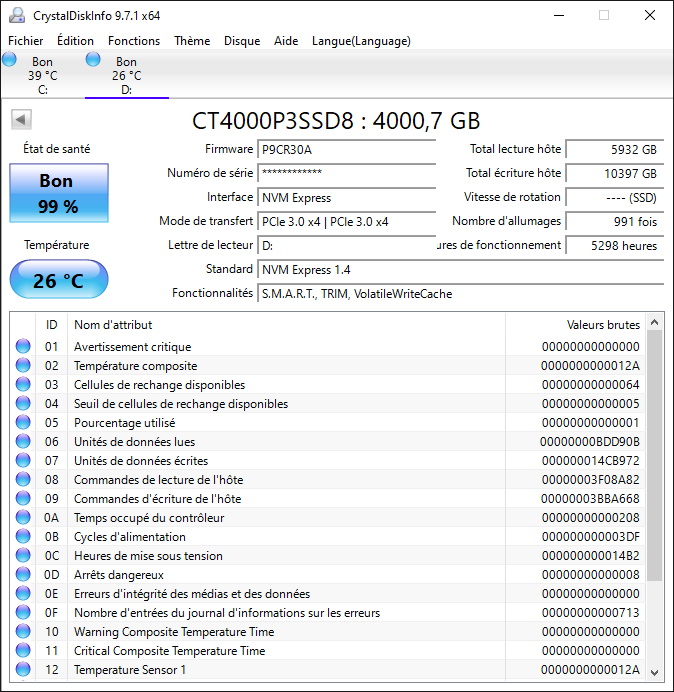Open the Aide menu
This screenshot has height=692, width=674.
286,41
